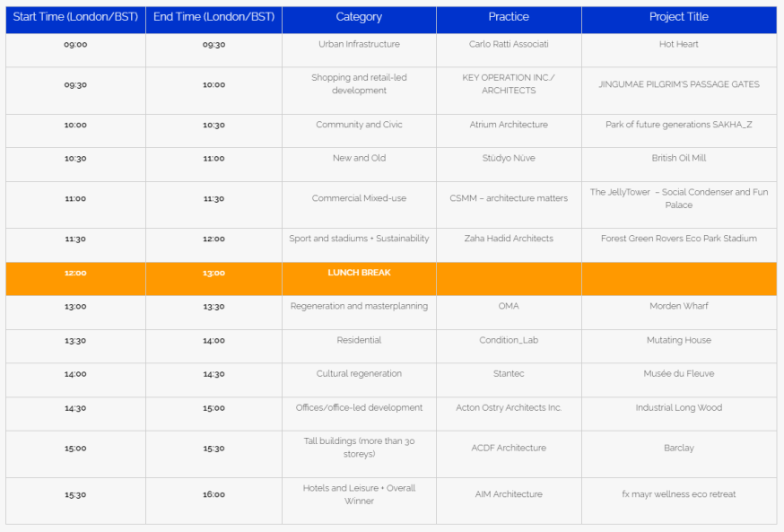The image size is (784, 532).
Task: Click the Hot Heart project title
Action: point(678,44)
